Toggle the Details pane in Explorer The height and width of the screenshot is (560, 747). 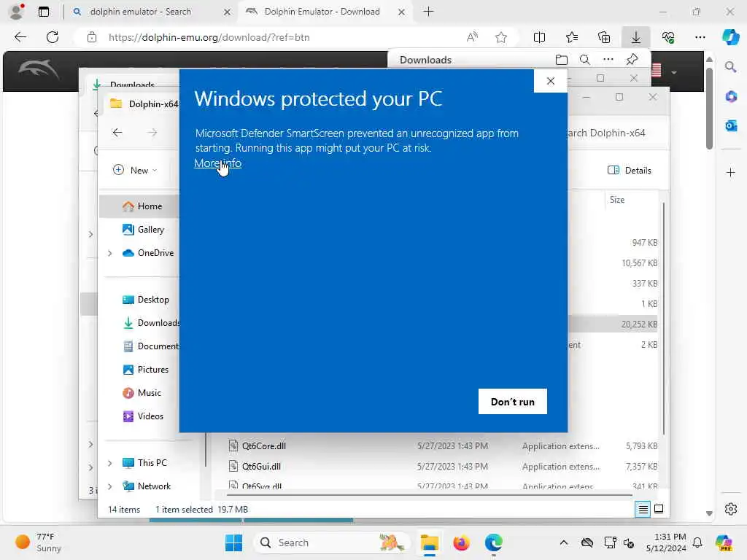pos(630,170)
